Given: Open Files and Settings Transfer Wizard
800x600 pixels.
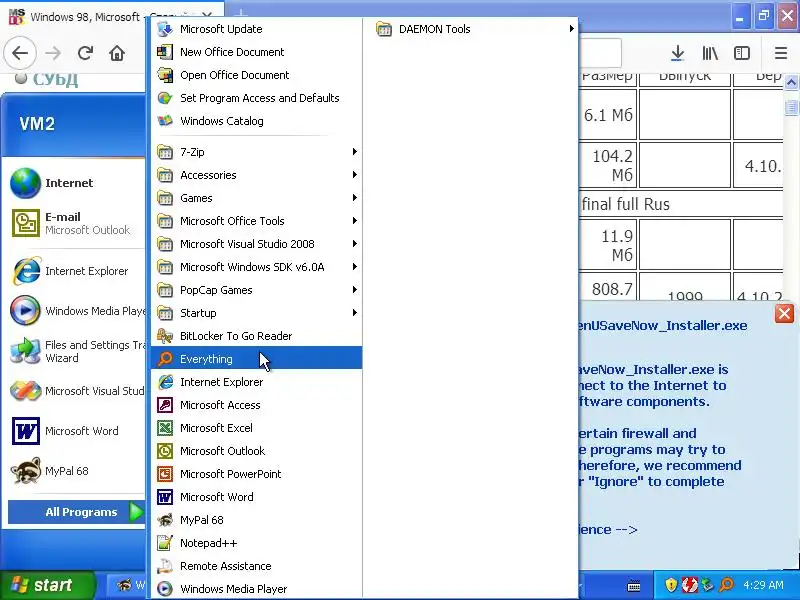Looking at the screenshot, I should (x=76, y=351).
